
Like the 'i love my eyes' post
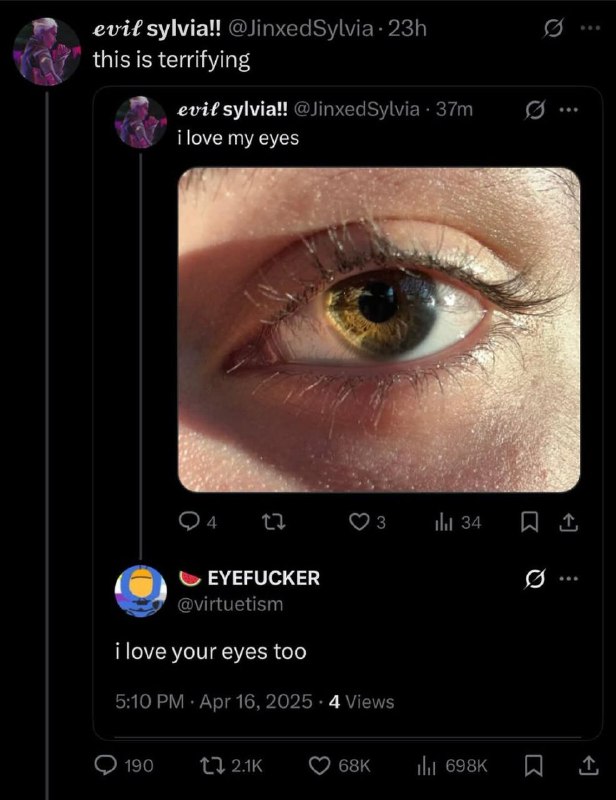pos(359,522)
